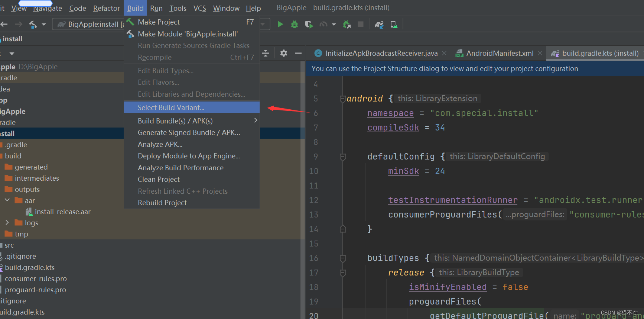
Task: Fold the buildTypes block at line 16
Action: [342, 258]
